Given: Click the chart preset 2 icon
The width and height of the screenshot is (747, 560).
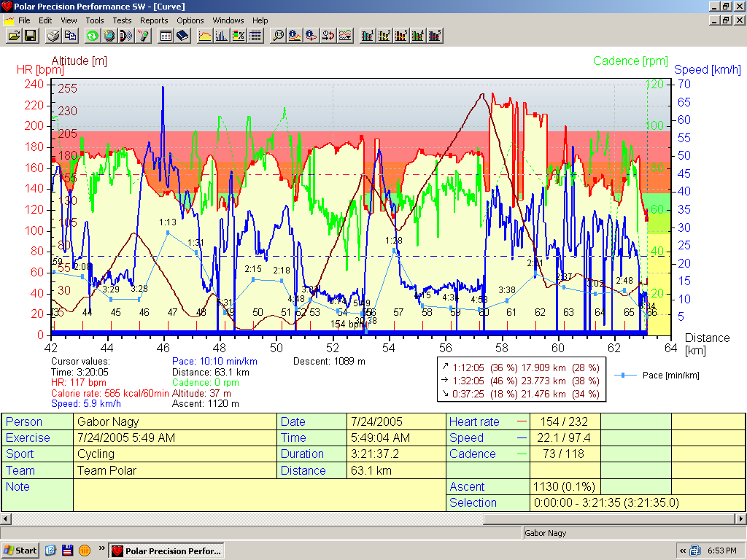Looking at the screenshot, I should pos(384,36).
